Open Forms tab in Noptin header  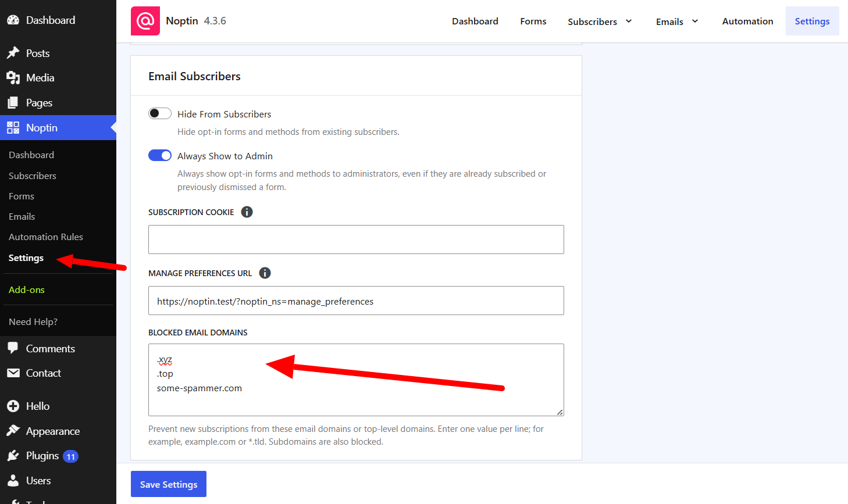tap(533, 21)
